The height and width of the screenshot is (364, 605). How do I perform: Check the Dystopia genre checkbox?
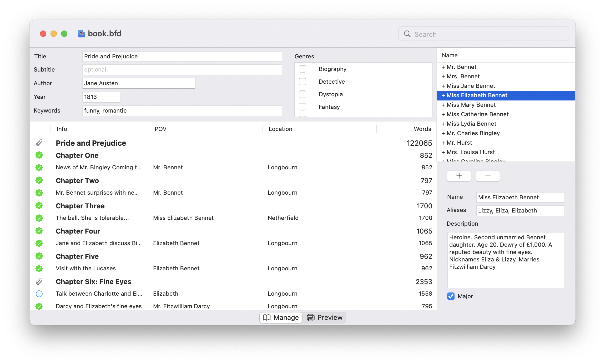[302, 94]
